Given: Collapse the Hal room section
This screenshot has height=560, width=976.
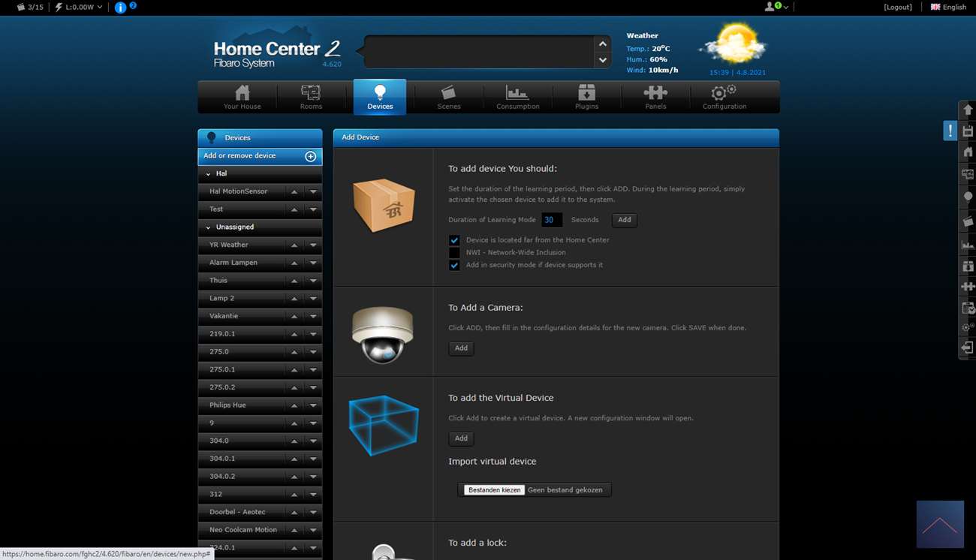Looking at the screenshot, I should [x=208, y=174].
